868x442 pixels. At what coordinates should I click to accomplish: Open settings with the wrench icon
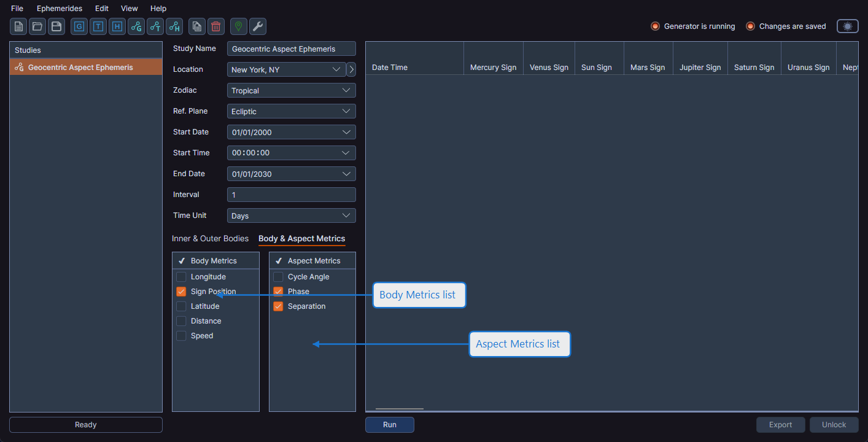[x=257, y=26]
